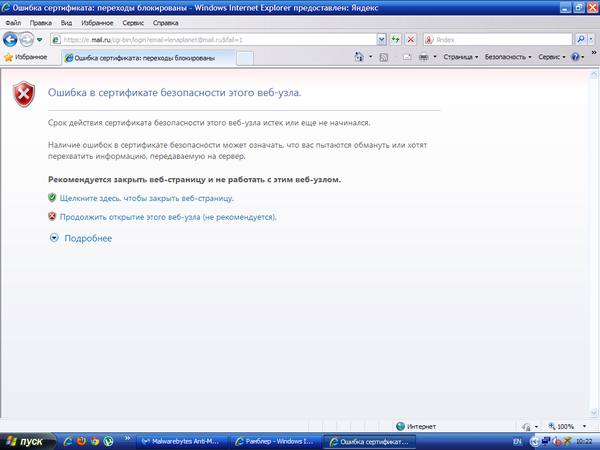The height and width of the screenshot is (450, 600).
Task: Click the Stop loading red X icon
Action: (411, 39)
